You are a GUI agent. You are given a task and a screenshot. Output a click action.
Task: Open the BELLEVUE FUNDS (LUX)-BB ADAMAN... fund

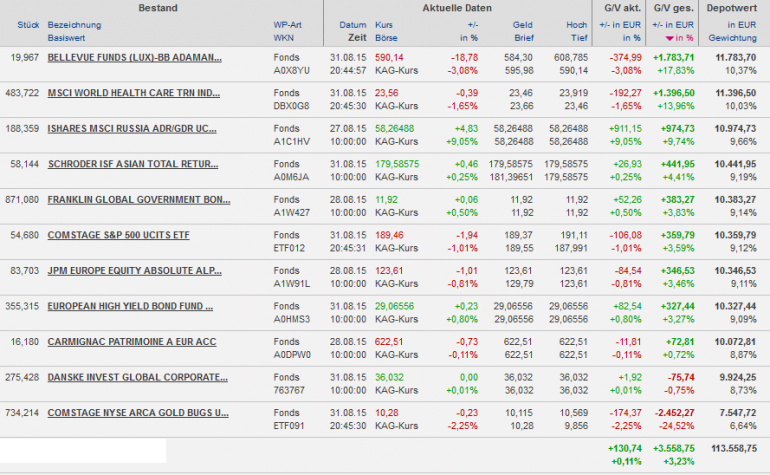[134, 57]
